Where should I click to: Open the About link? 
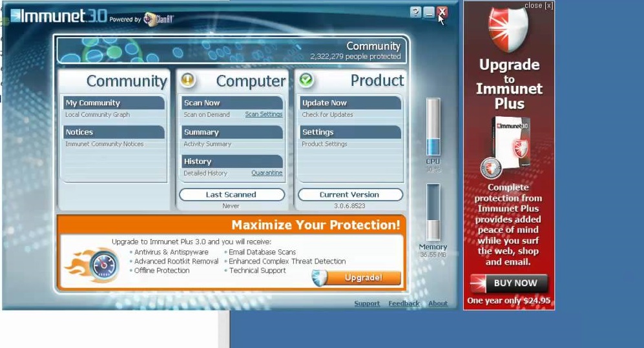tap(438, 303)
